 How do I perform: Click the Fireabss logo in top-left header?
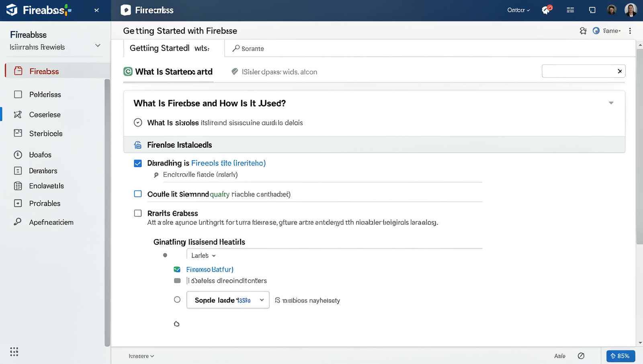pos(39,10)
